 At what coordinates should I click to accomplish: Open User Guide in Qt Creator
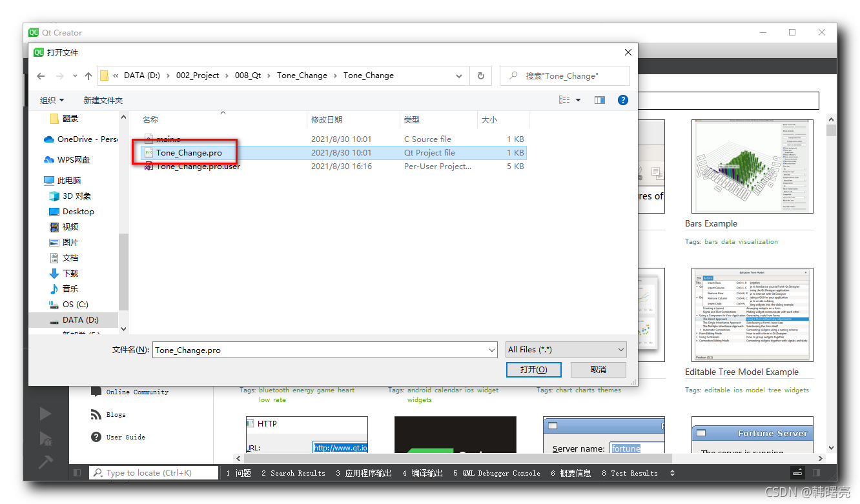(x=118, y=437)
